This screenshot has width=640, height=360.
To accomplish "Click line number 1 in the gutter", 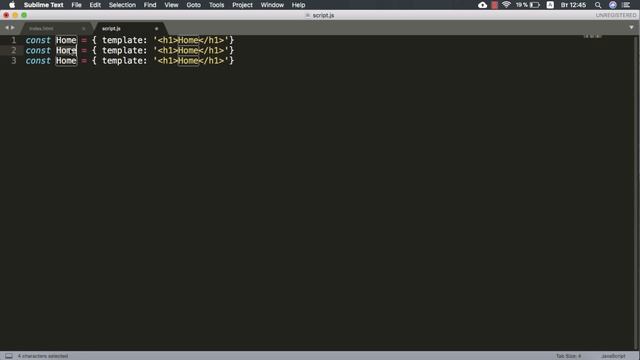I will [13, 40].
